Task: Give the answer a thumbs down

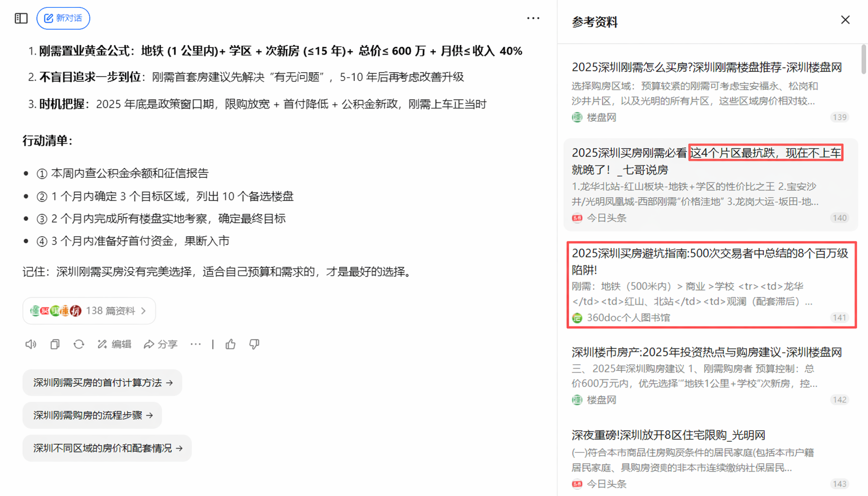Action: [x=254, y=344]
